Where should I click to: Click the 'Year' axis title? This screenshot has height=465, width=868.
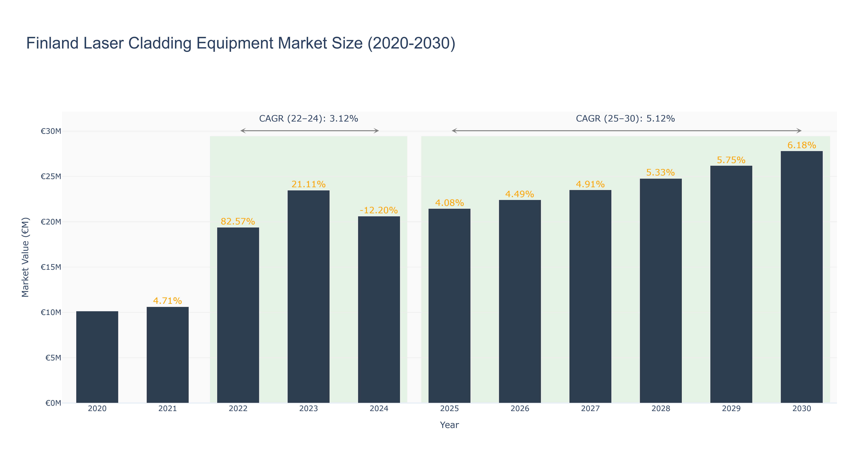pyautogui.click(x=449, y=425)
